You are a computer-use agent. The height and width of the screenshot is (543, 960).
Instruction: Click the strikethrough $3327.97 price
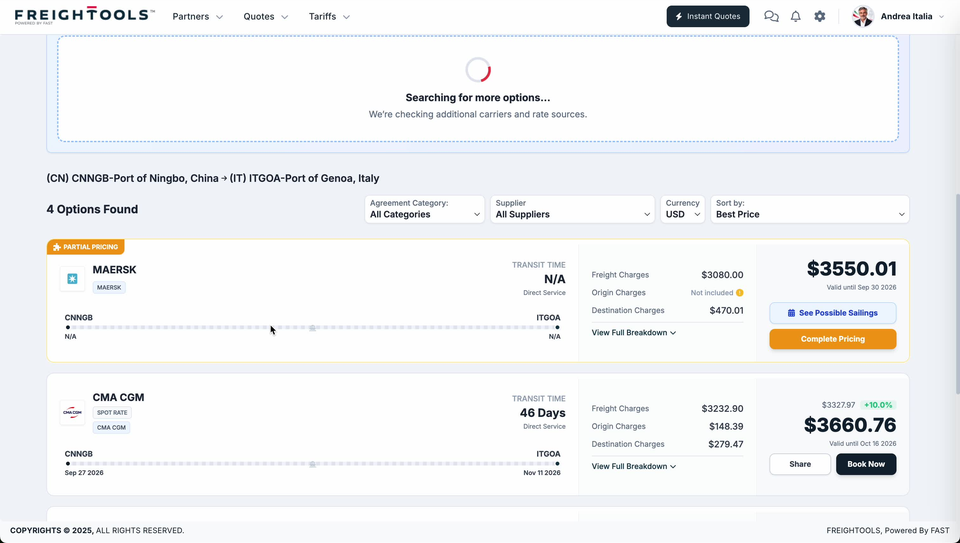click(838, 405)
